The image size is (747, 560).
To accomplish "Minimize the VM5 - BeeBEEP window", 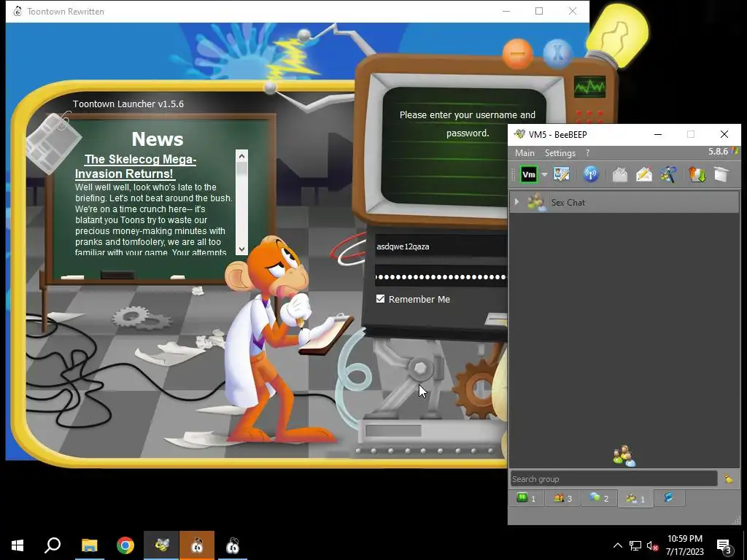I will (658, 134).
